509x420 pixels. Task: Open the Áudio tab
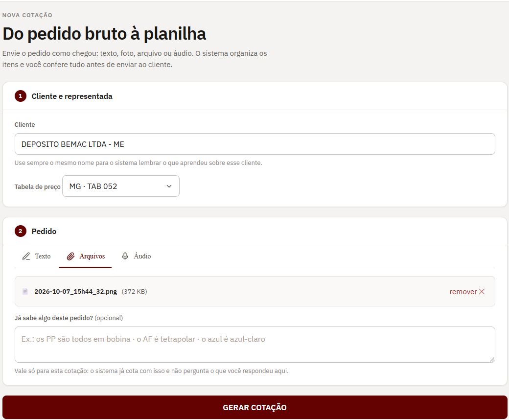point(136,257)
